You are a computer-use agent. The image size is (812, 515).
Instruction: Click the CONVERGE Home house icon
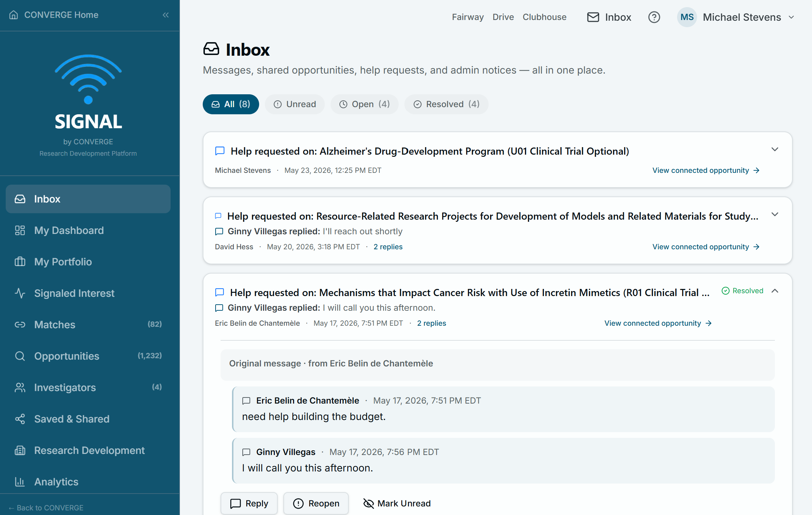pos(14,15)
